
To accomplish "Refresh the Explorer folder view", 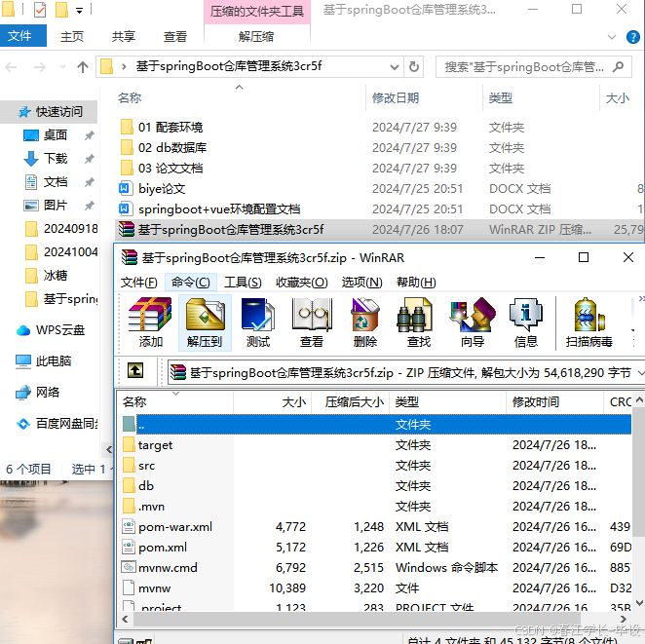I will click(414, 66).
